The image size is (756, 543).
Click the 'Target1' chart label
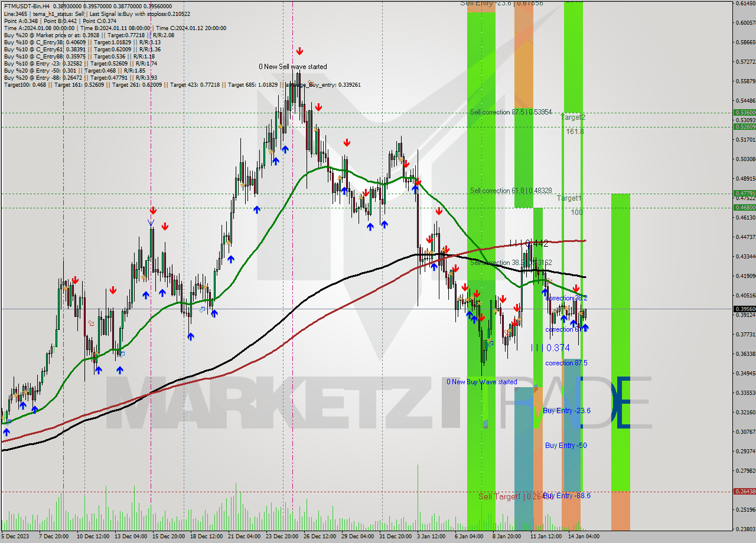(x=569, y=198)
